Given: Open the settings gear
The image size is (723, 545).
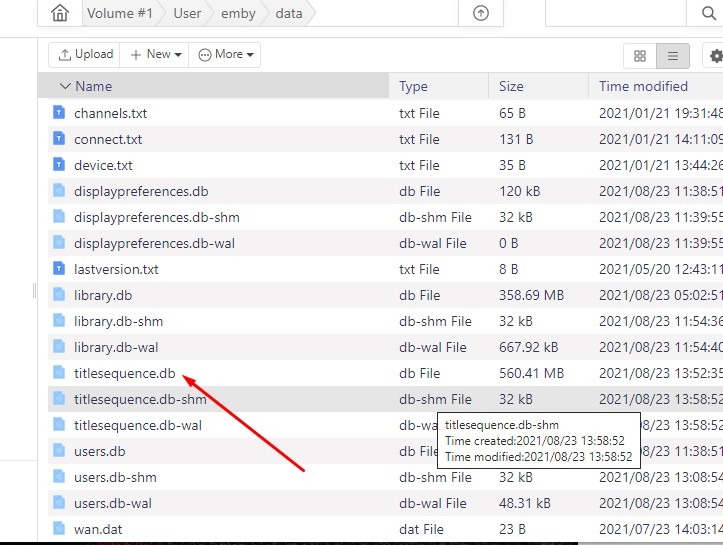Looking at the screenshot, I should tap(715, 56).
